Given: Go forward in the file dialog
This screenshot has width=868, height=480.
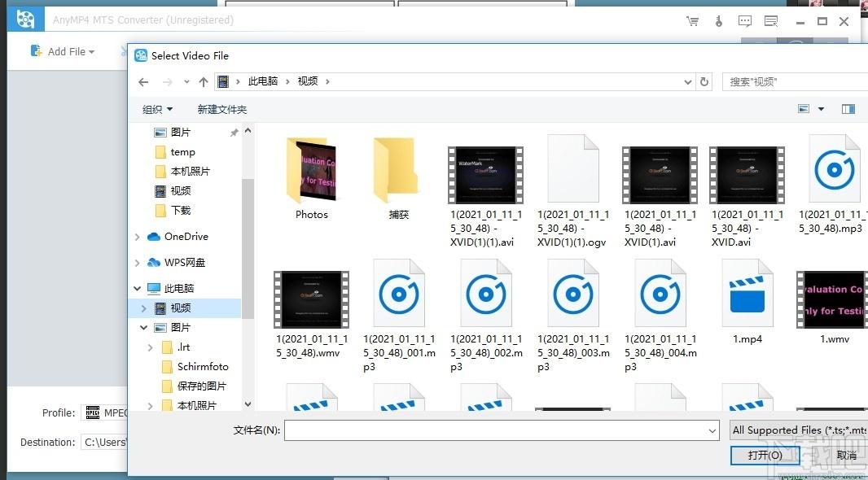Looking at the screenshot, I should [x=167, y=82].
